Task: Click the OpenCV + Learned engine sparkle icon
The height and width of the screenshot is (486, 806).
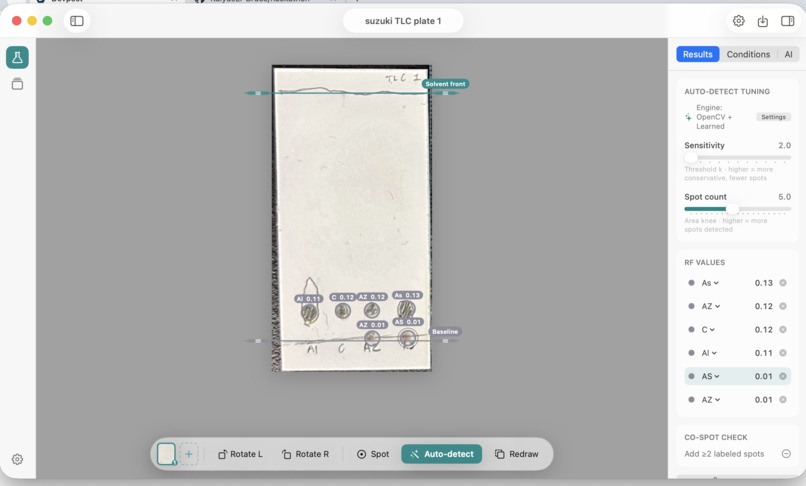Action: [x=688, y=117]
